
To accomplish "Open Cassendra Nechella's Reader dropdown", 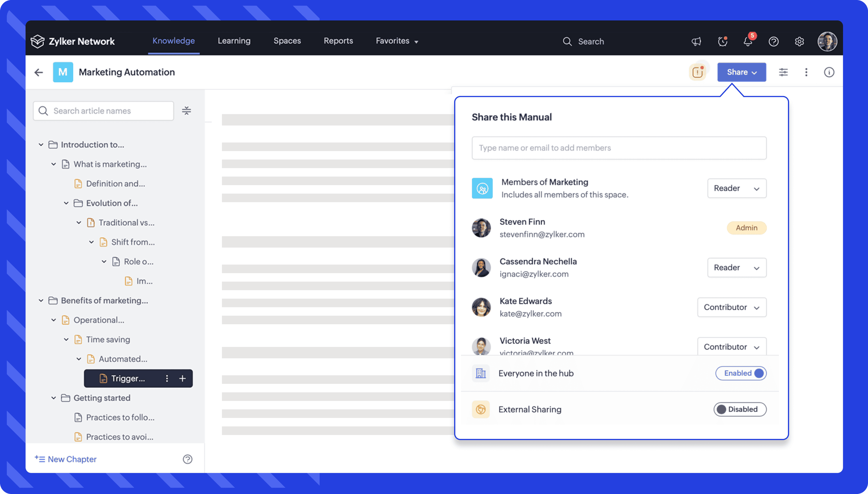I will click(x=737, y=268).
